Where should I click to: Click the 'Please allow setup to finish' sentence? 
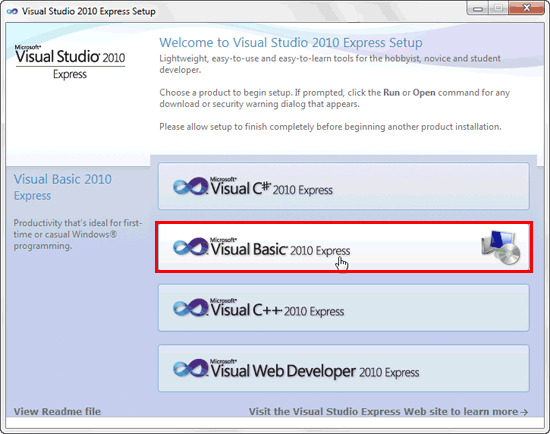[x=330, y=126]
